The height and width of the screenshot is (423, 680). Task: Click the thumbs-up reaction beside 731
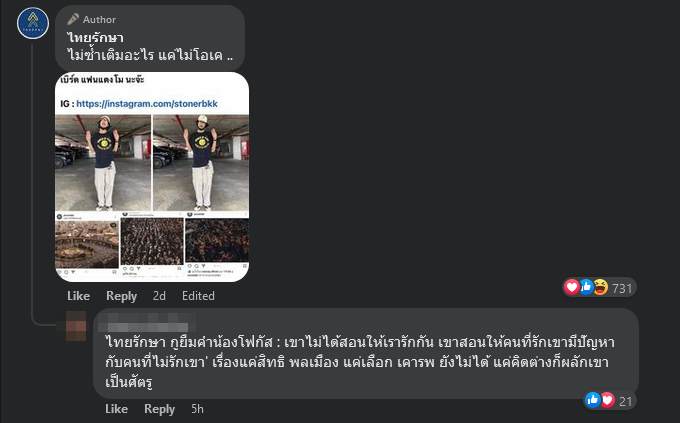click(x=586, y=287)
